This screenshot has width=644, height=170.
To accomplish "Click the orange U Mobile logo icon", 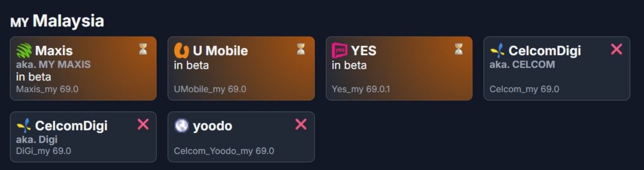I will (x=181, y=51).
